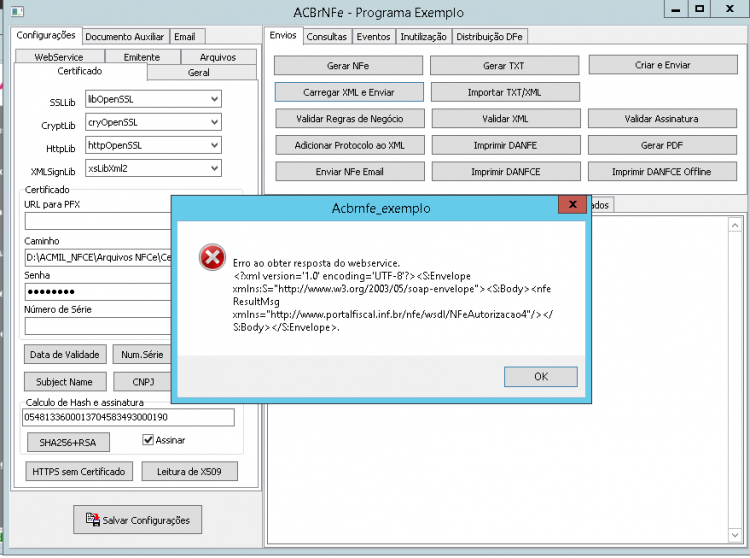Switch to the Configurações tab
750x558 pixels.
[x=46, y=35]
